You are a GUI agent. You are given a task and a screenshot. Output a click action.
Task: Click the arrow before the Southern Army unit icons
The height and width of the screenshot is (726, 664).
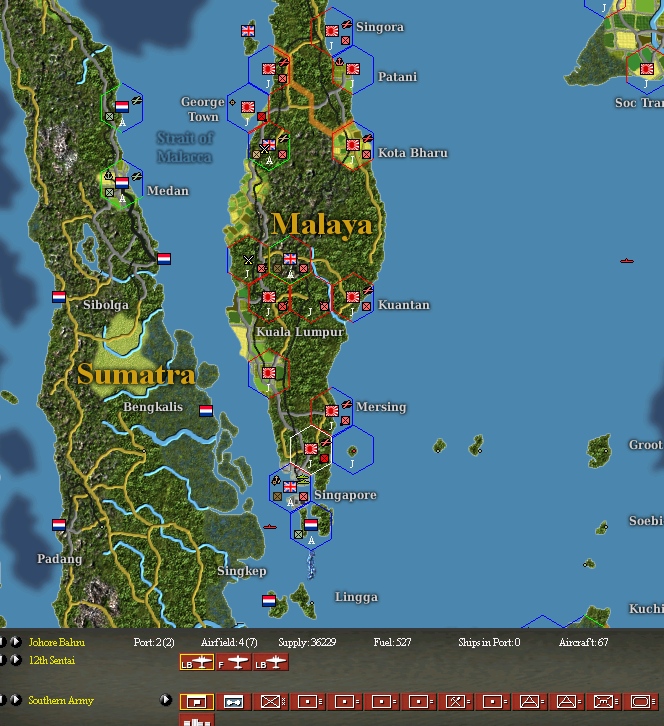[x=166, y=700]
